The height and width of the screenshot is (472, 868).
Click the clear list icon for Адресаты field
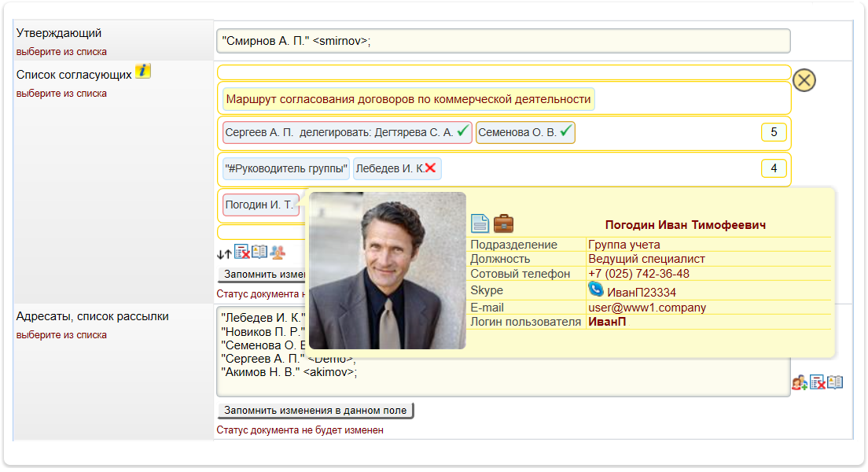click(x=818, y=382)
